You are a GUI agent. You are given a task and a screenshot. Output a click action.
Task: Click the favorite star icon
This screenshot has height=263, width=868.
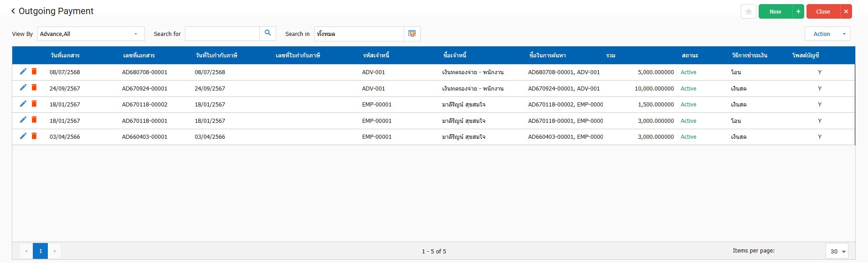pyautogui.click(x=748, y=11)
